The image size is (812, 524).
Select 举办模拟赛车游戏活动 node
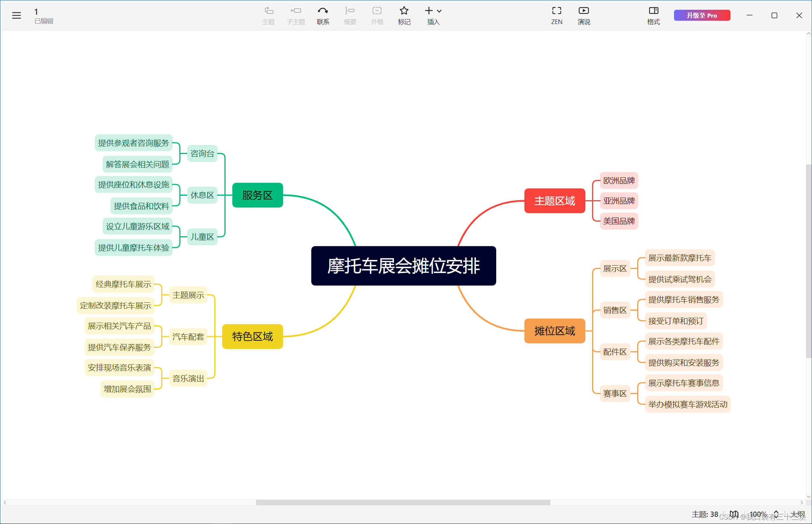point(688,405)
